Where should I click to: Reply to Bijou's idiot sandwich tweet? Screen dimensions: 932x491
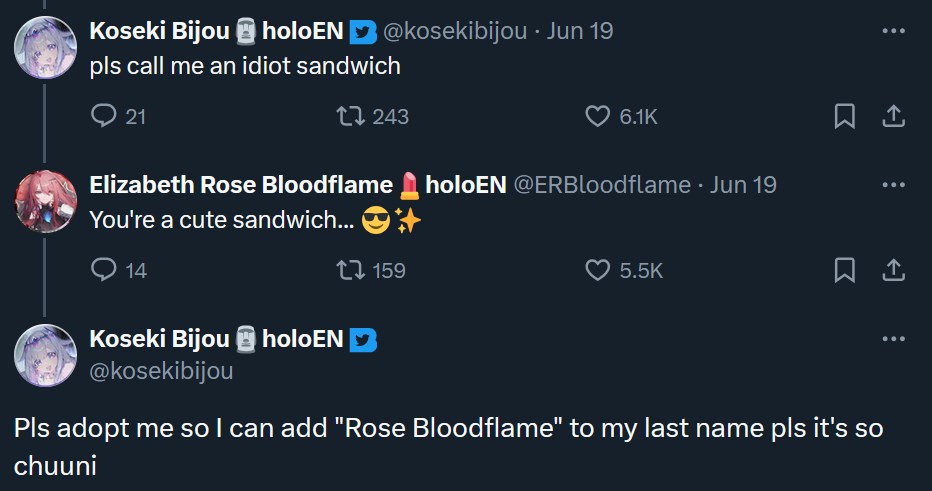[x=105, y=117]
